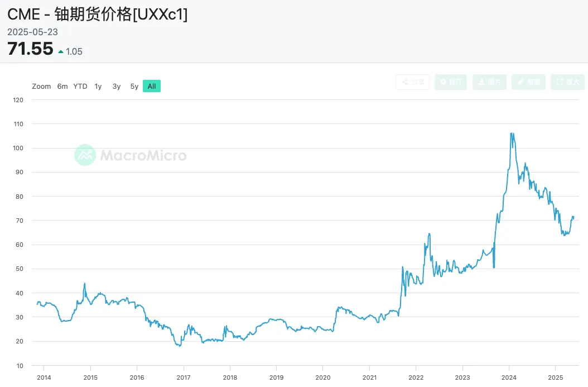Click the 71.55 current price value

click(x=30, y=49)
